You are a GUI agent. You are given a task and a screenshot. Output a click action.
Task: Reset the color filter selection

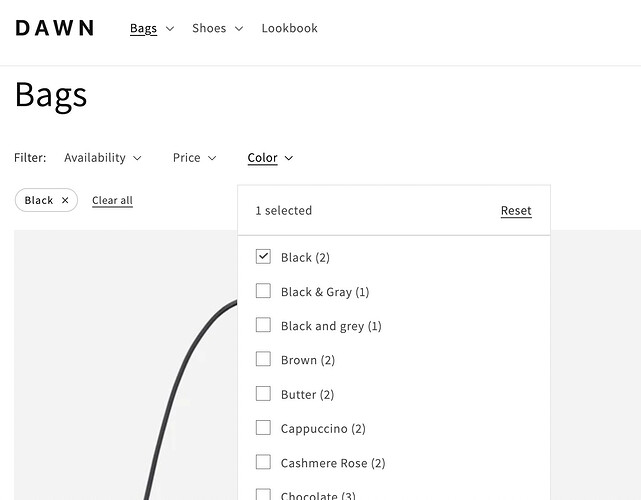click(516, 211)
